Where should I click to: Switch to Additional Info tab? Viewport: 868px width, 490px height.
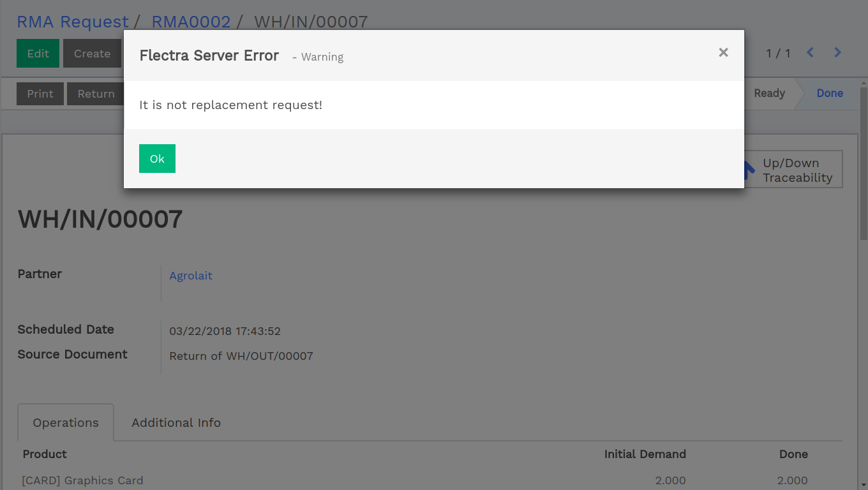tap(176, 422)
